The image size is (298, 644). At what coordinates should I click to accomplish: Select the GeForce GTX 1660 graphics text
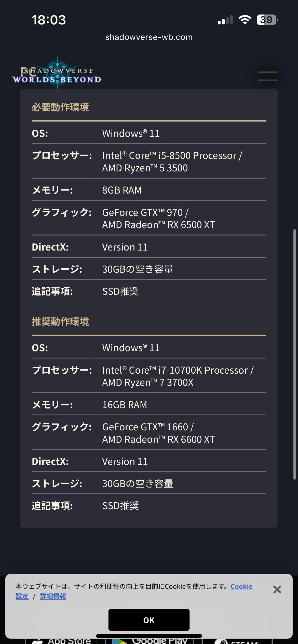pyautogui.click(x=148, y=427)
